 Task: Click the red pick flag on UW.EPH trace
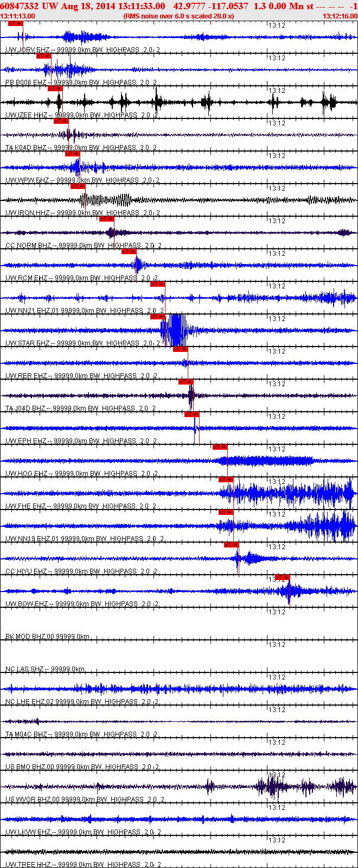coord(192,414)
